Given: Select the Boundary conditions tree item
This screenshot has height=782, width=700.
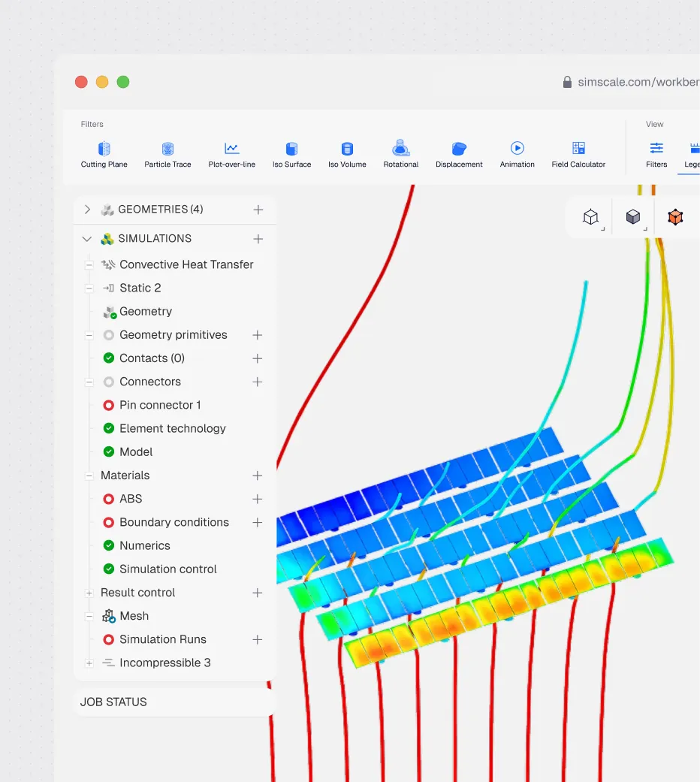Looking at the screenshot, I should pos(174,522).
